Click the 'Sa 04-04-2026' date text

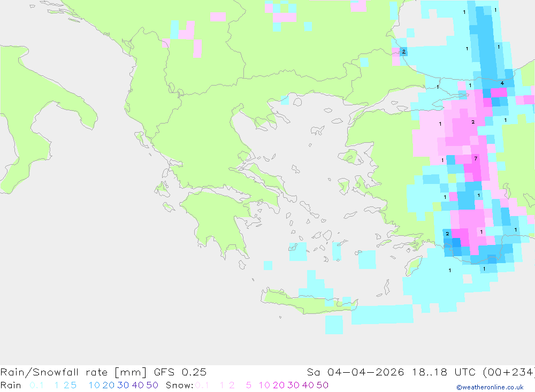pyautogui.click(x=355, y=372)
